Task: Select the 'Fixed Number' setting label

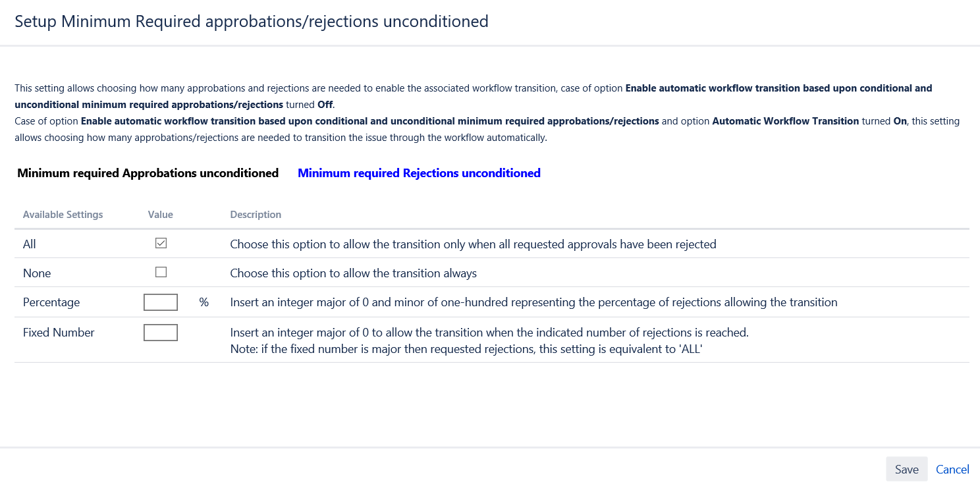Action: [59, 333]
